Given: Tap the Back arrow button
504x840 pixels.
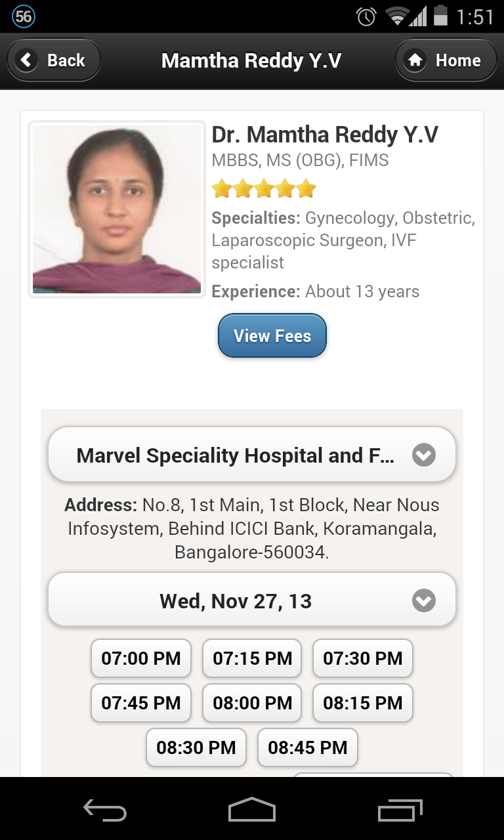Looking at the screenshot, I should point(54,60).
